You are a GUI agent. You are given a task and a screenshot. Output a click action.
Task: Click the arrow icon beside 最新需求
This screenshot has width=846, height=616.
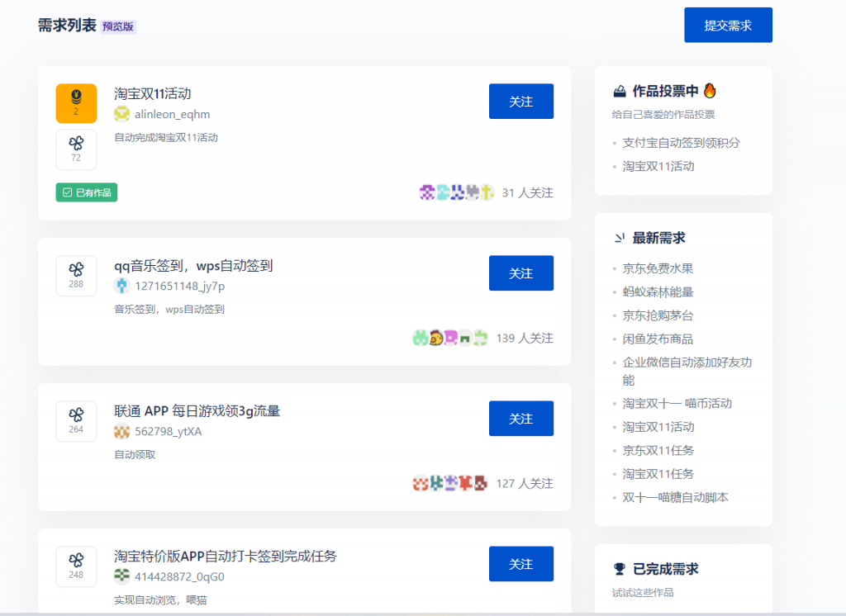[x=620, y=238]
